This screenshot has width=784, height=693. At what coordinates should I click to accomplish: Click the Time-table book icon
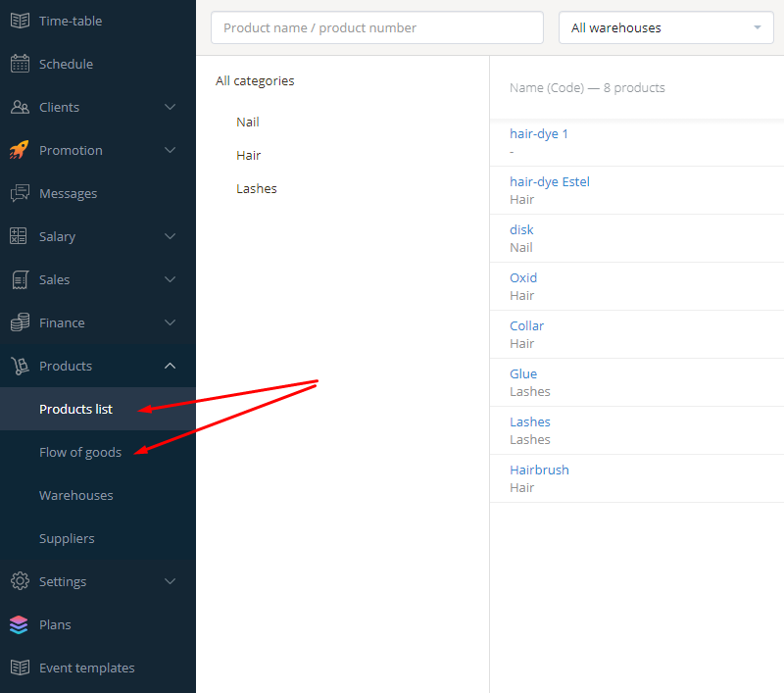[x=20, y=21]
